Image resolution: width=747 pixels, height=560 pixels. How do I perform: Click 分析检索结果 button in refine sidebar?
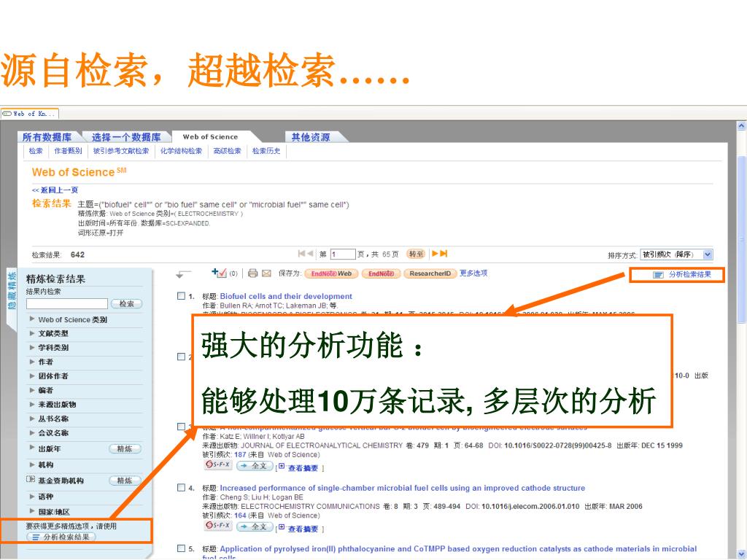coord(61,537)
